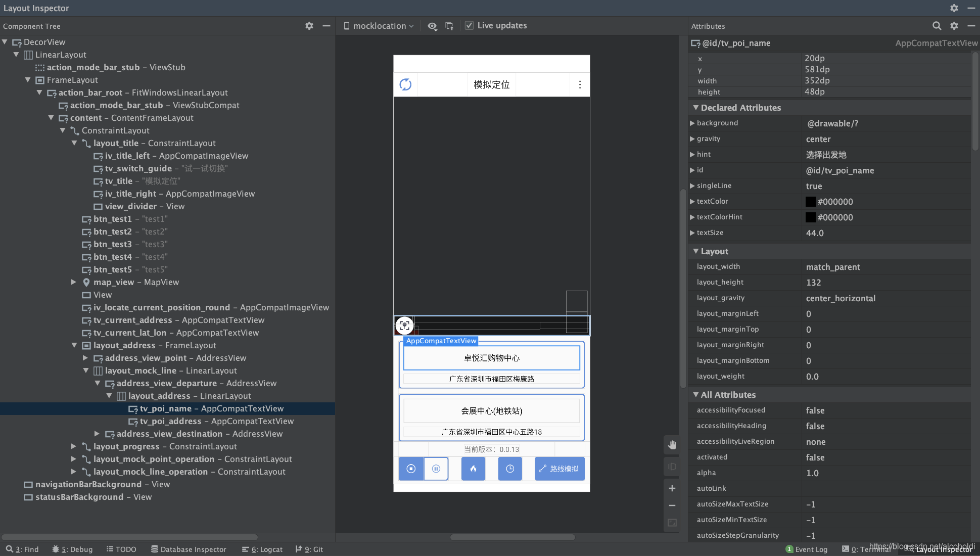Click the refresh/sync icon in toolbar
Image resolution: width=980 pixels, height=556 pixels.
404,84
